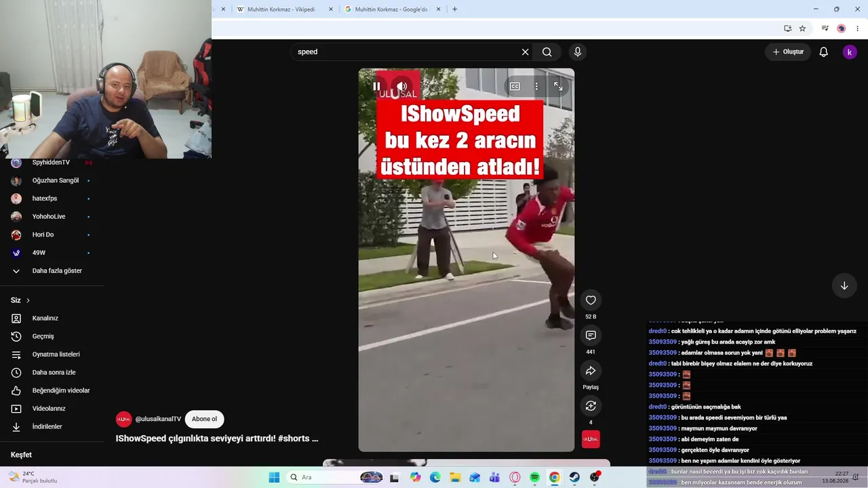Open SpyhiddenTV subscription channel
Image resolution: width=868 pixels, height=488 pixels.
tap(52, 163)
